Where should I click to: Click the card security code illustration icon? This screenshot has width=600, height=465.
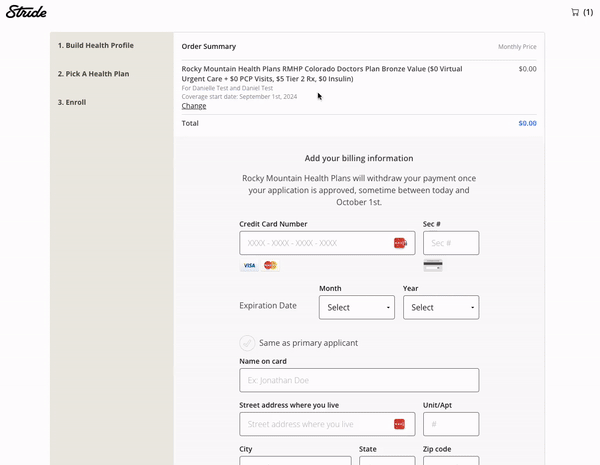click(x=433, y=265)
